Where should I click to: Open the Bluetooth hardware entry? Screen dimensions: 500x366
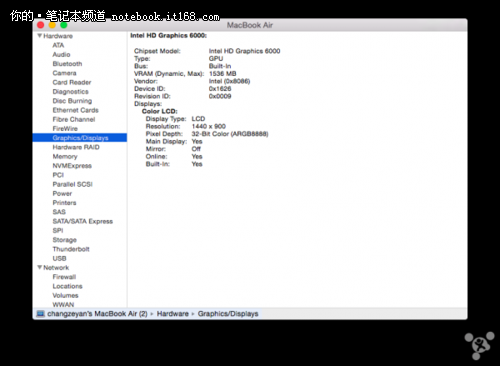pos(67,64)
